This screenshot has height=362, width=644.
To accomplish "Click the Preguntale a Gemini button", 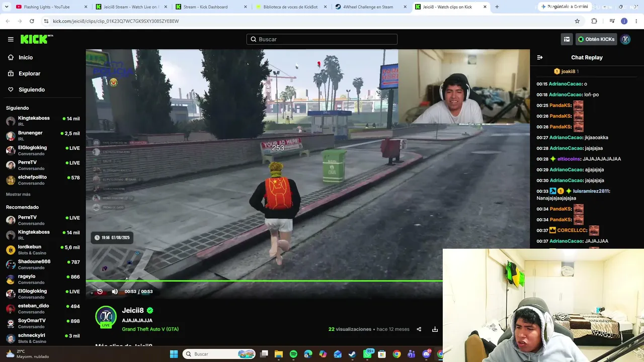I will click(x=563, y=7).
